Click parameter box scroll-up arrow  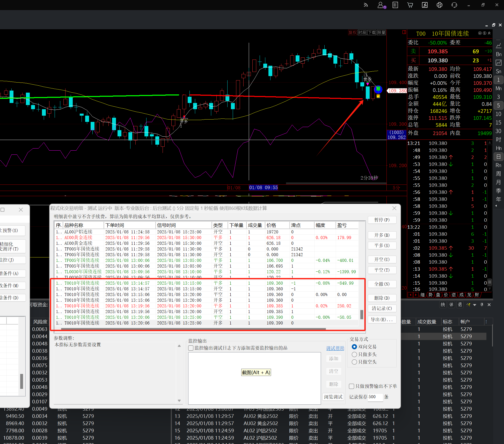click(179, 346)
